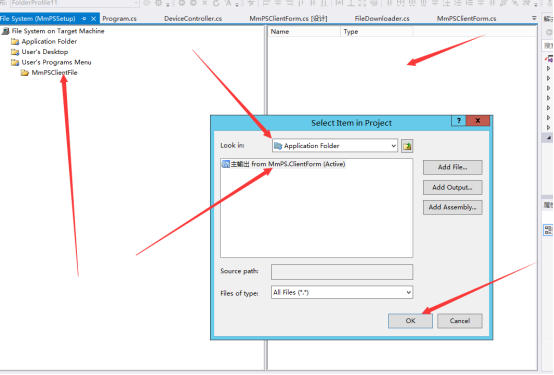Open the MmPSClientFile subfolder
The width and height of the screenshot is (554, 375).
[x=49, y=72]
